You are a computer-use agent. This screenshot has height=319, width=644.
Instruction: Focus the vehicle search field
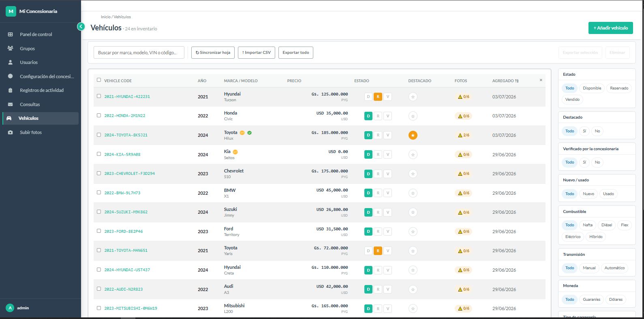139,53
